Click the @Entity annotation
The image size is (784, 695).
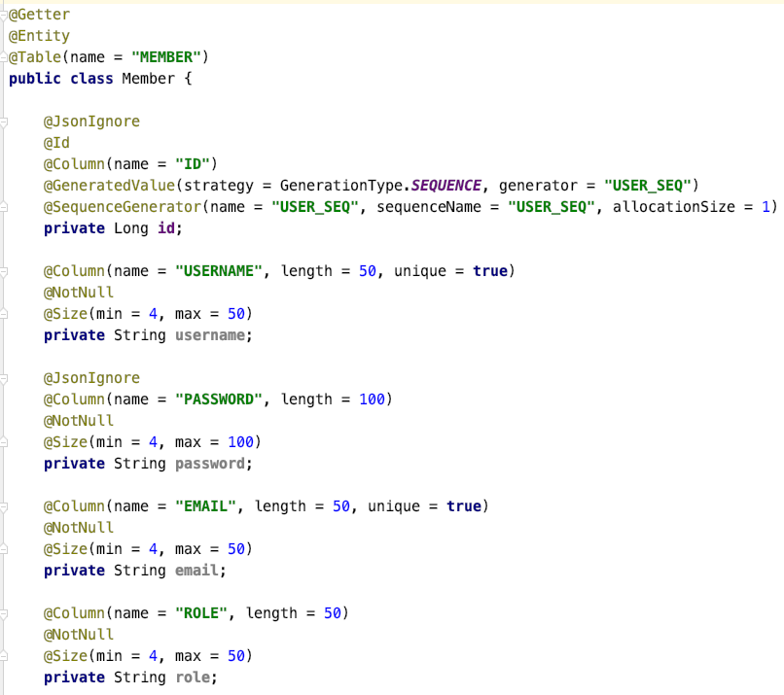[x=40, y=36]
